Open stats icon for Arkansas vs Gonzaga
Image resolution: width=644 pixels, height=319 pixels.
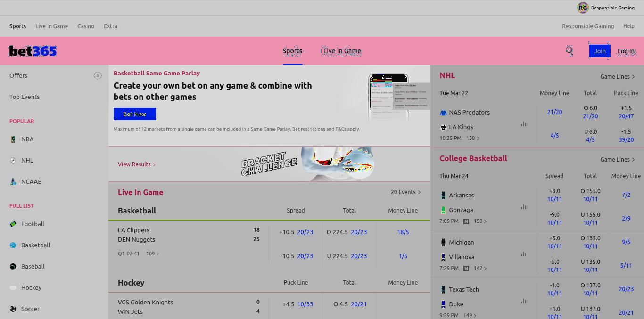pyautogui.click(x=524, y=207)
